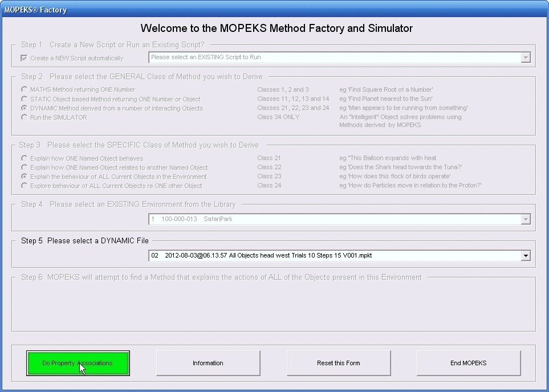Click 'Class 21' label in Step 3
Screen dimensions: 549x392
click(x=269, y=158)
